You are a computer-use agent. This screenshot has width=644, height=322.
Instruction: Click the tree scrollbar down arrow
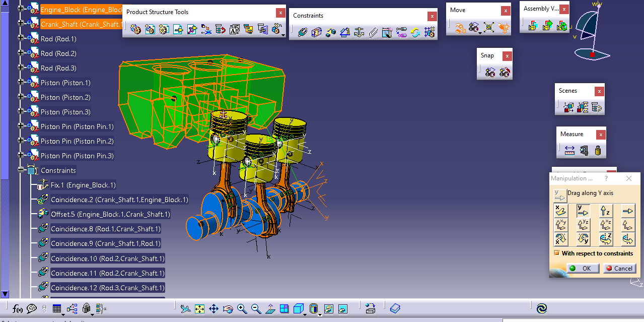[5, 293]
